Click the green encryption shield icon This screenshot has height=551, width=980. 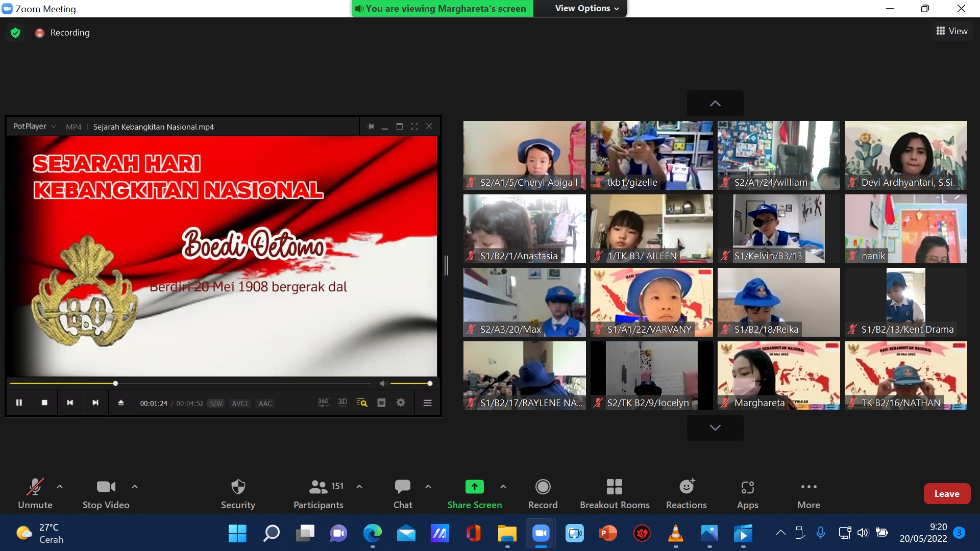[15, 33]
